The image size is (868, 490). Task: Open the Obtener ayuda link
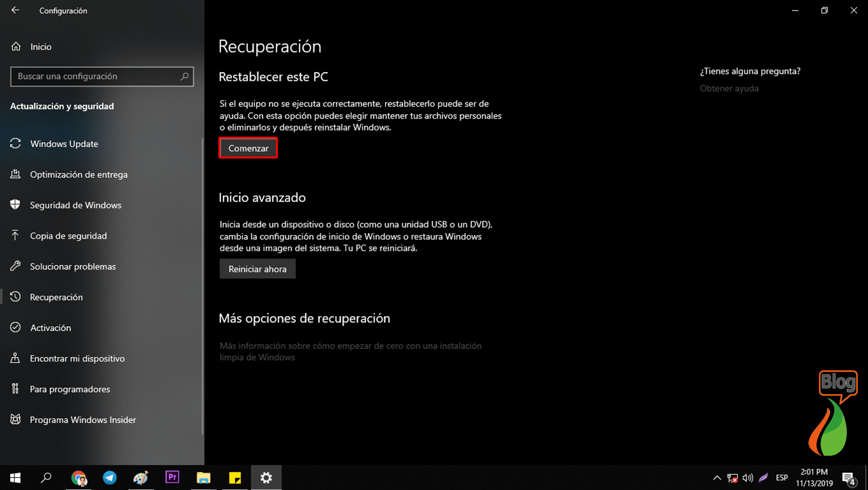(729, 88)
